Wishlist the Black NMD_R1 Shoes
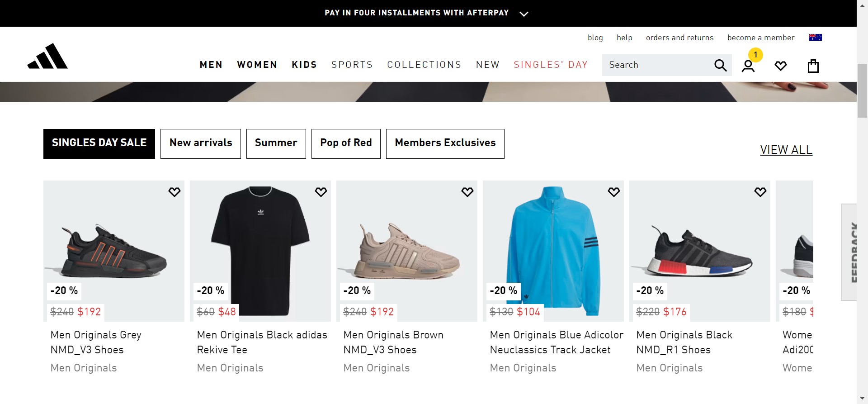This screenshot has width=868, height=404. (760, 192)
